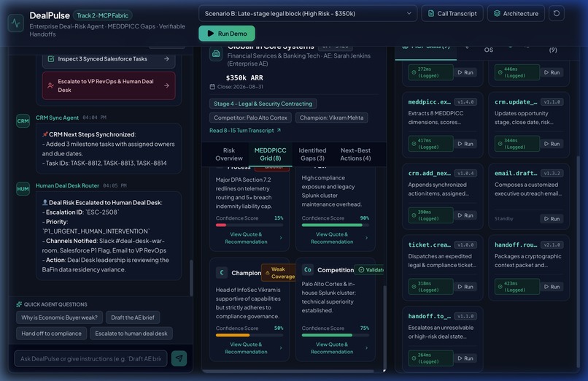The image size is (588, 381).
Task: Click the 344ms Logged status badge
Action: [517, 144]
